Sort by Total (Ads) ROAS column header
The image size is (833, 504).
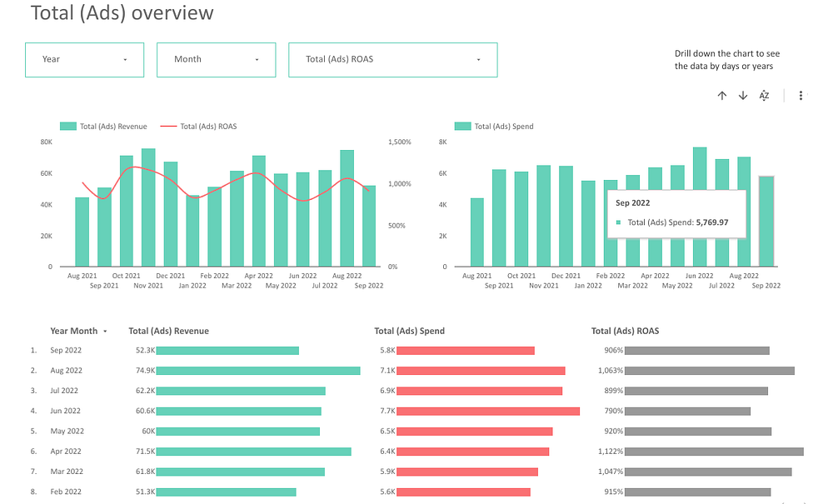point(625,331)
